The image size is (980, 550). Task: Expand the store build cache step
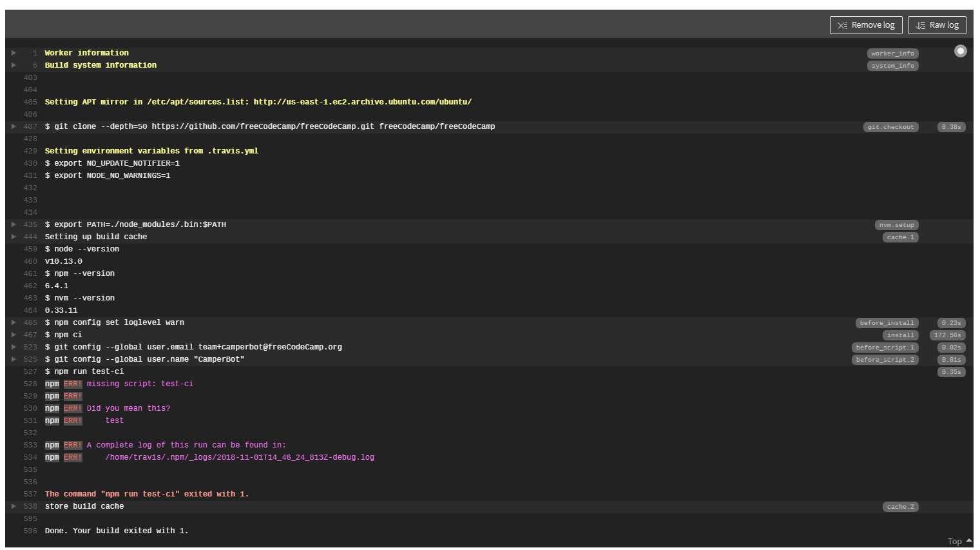14,506
